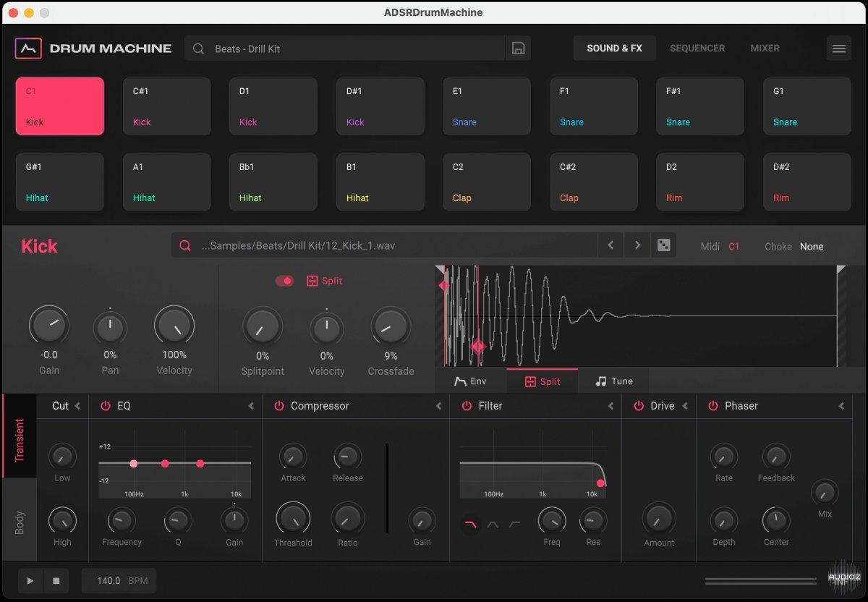Screen dimensions: 868x602
Task: Click the preset search magnifier icon
Action: pyautogui.click(x=198, y=48)
